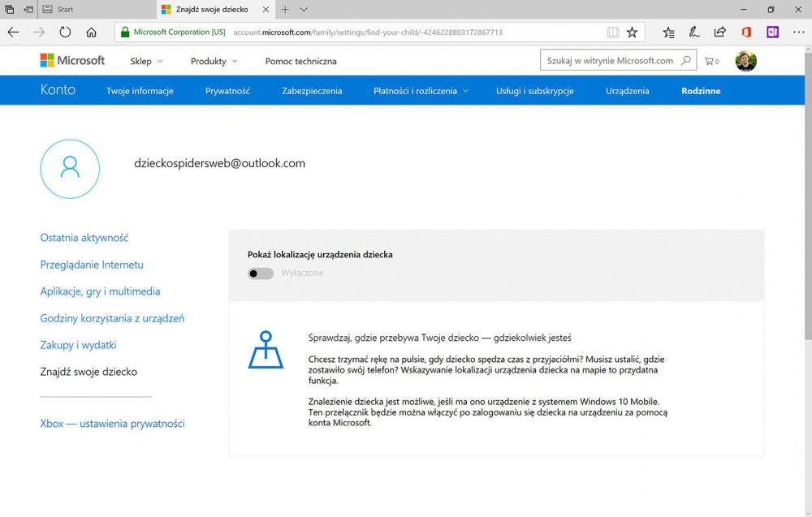The width and height of the screenshot is (812, 517).
Task: Open the shopping cart
Action: pos(711,61)
